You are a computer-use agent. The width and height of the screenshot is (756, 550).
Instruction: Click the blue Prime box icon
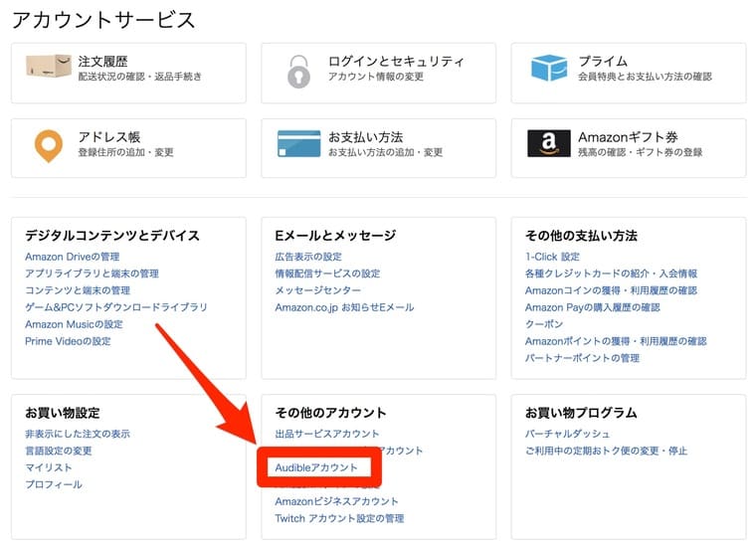pyautogui.click(x=549, y=68)
